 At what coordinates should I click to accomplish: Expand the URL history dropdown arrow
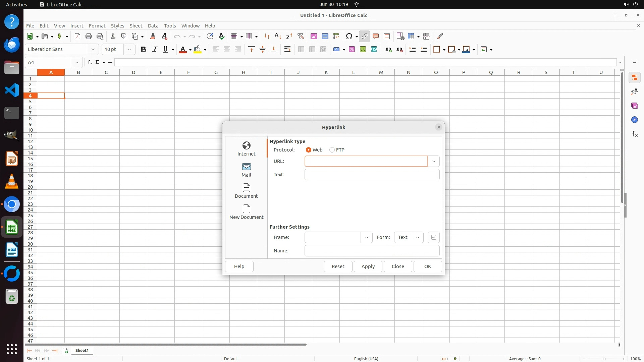(x=433, y=161)
